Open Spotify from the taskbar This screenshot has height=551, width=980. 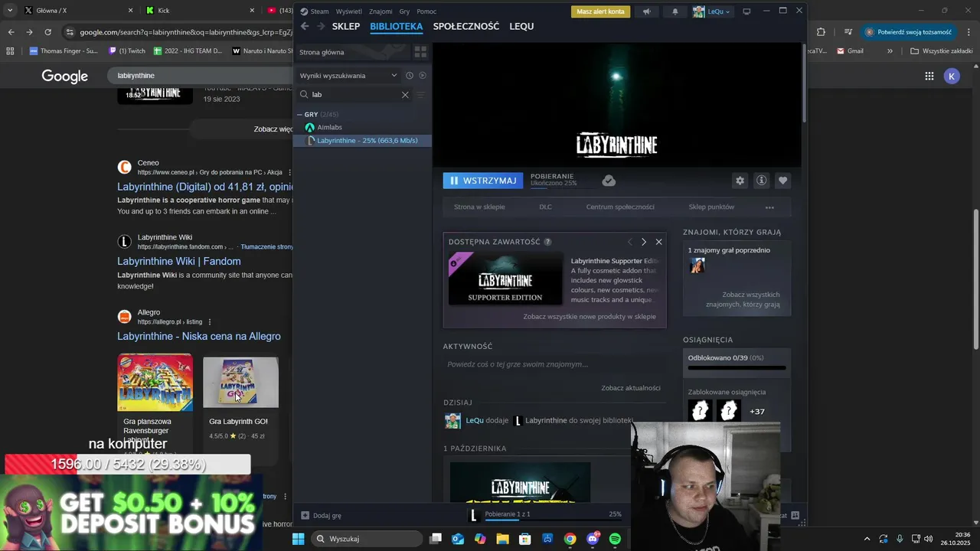[615, 539]
